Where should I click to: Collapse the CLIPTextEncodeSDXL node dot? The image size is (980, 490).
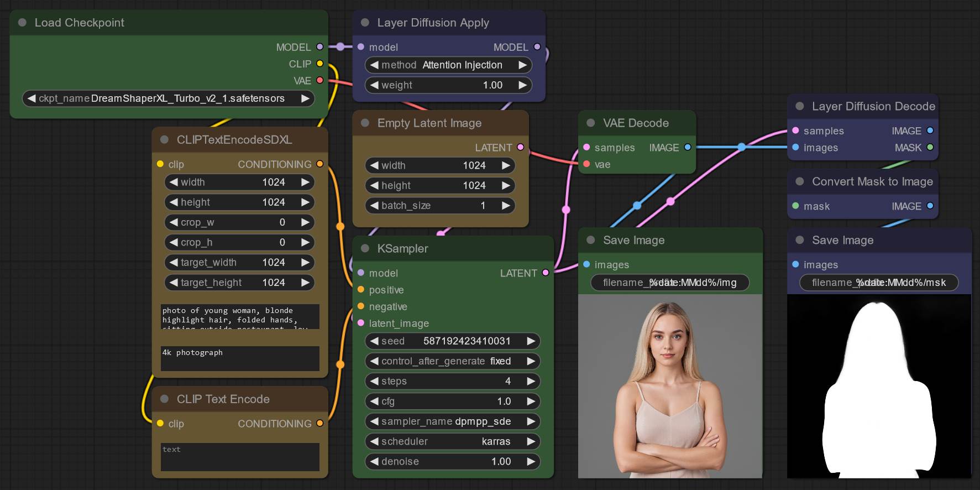(x=164, y=139)
